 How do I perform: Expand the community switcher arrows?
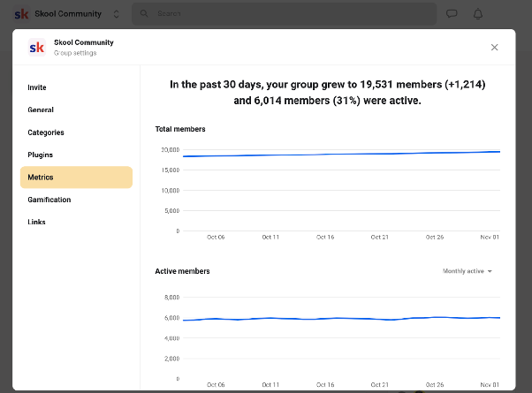point(117,14)
